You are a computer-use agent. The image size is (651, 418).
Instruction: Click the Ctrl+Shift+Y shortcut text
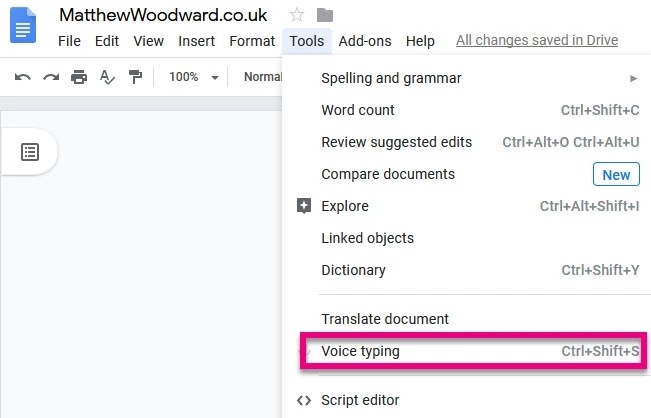click(600, 270)
